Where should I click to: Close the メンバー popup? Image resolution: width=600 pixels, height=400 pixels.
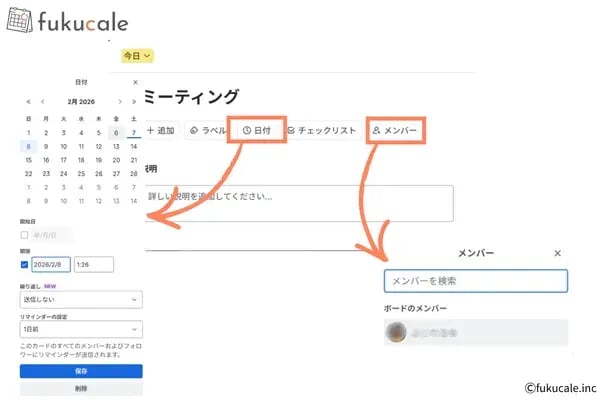click(558, 254)
